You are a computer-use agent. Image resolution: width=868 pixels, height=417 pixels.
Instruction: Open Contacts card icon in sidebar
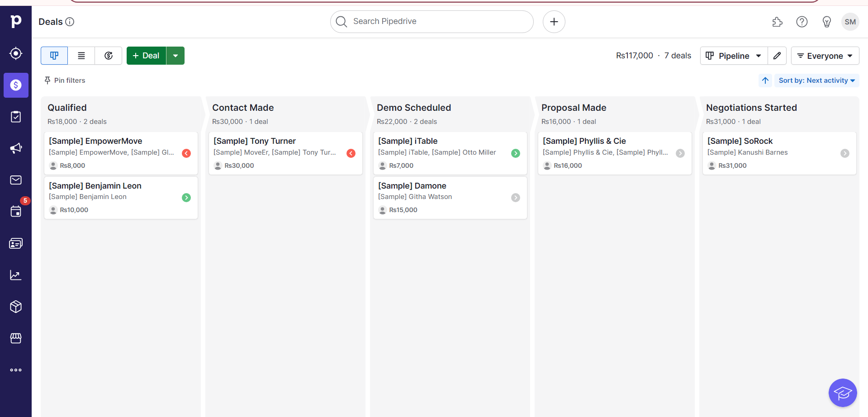pos(16,243)
